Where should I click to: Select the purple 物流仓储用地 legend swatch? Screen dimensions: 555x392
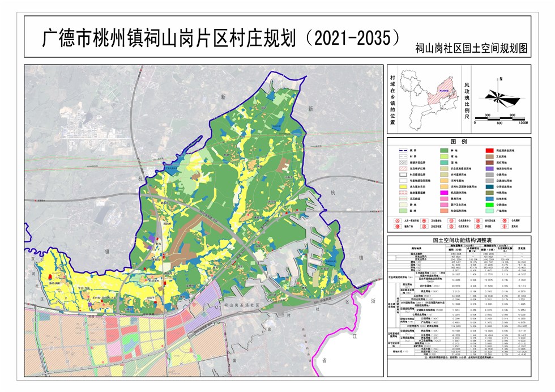[x=490, y=168]
